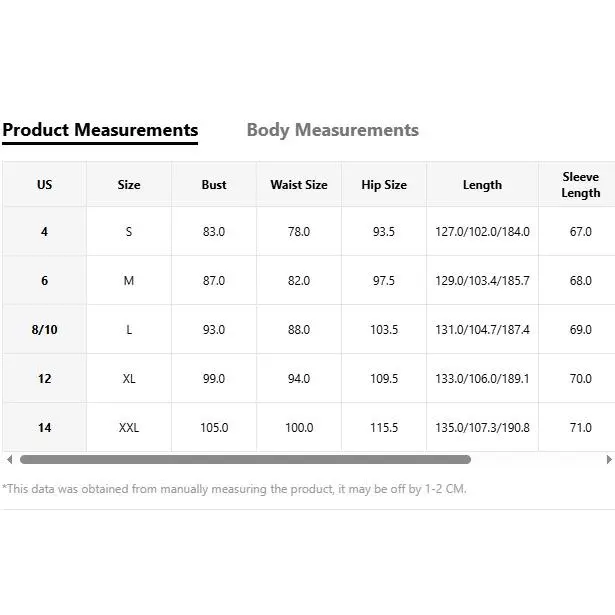Select the Product Measurements tab
The width and height of the screenshot is (615, 615).
[x=100, y=130]
